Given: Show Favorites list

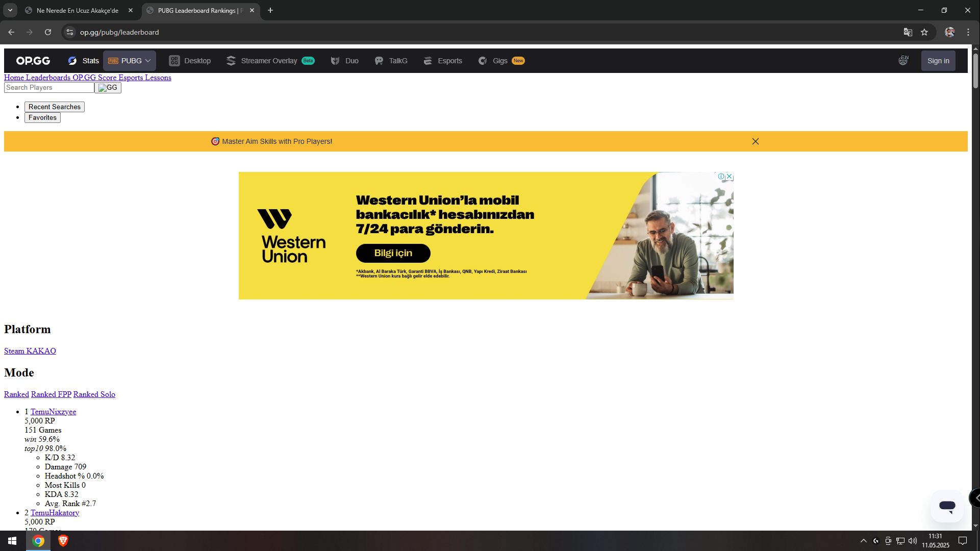Looking at the screenshot, I should click(x=42, y=117).
